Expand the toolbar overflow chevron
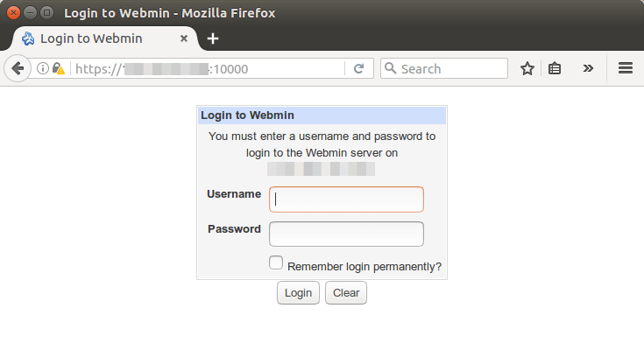Viewport: 644px width, 357px height. 588,68
